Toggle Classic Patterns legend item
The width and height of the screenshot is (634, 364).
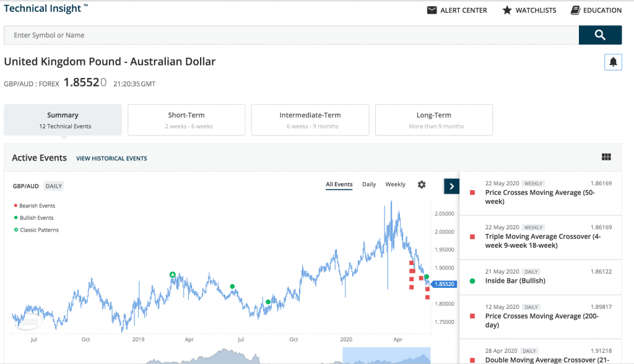(x=36, y=230)
